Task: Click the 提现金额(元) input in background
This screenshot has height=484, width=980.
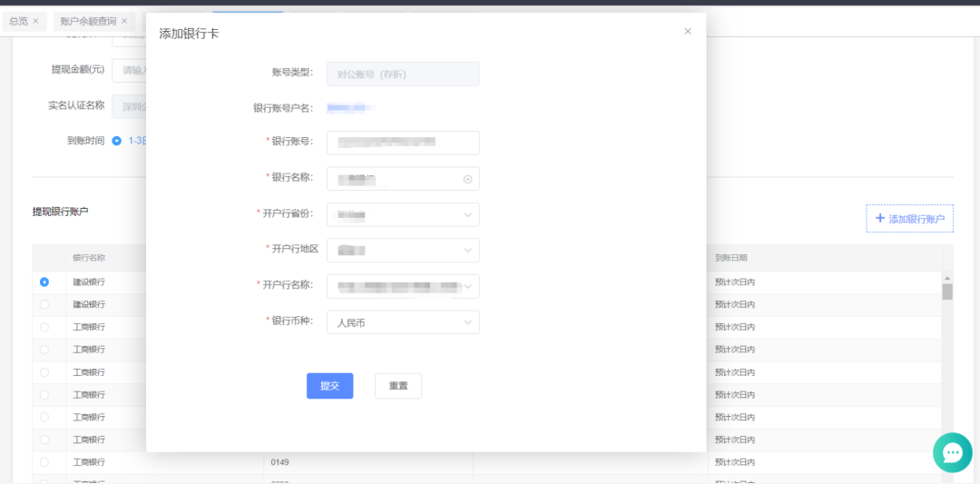Action: pyautogui.click(x=129, y=70)
